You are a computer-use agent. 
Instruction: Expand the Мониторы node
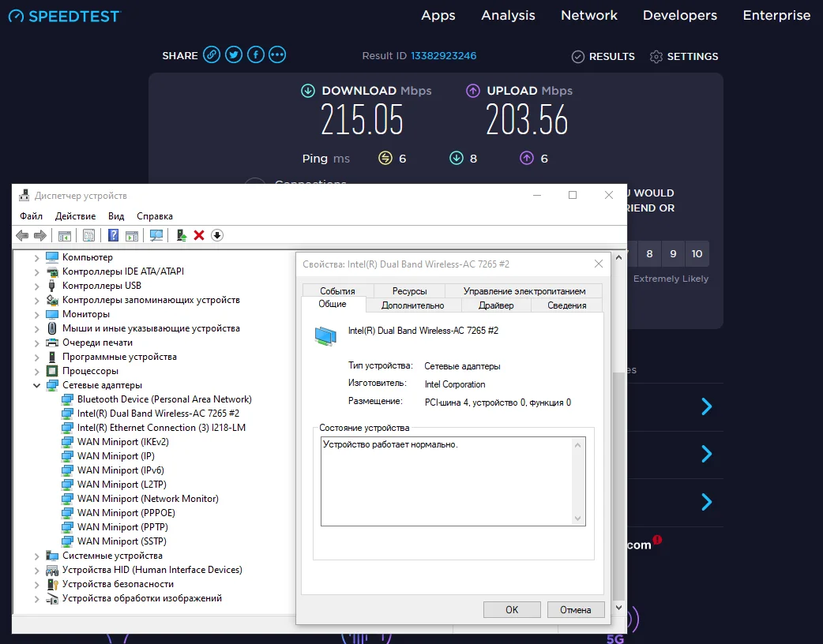coord(37,314)
